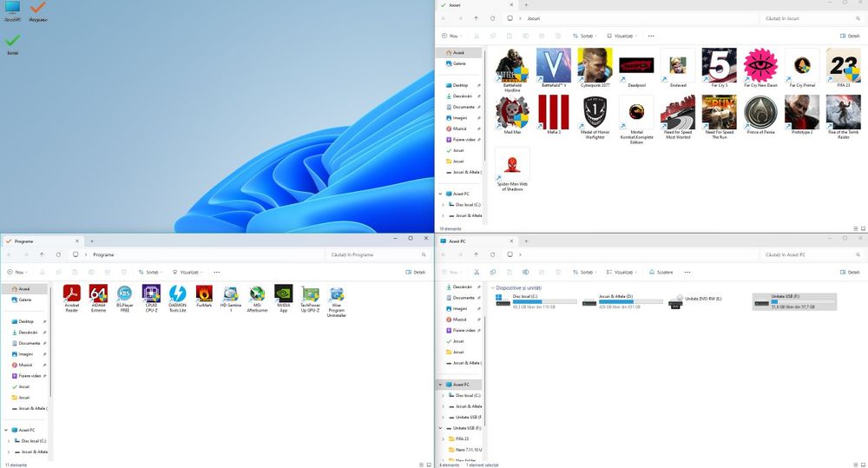The width and height of the screenshot is (868, 468).
Task: Select the Enslaved game shortcut
Action: click(678, 68)
